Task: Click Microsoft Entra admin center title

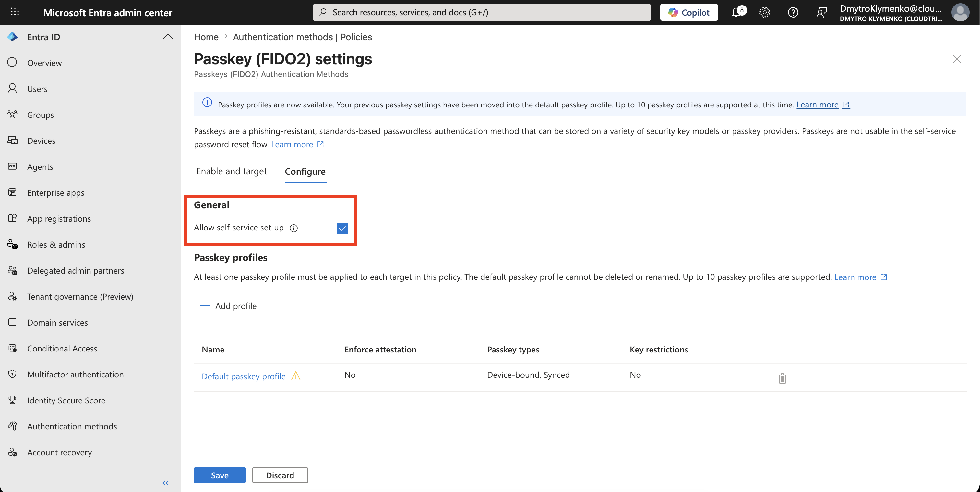Action: [108, 13]
